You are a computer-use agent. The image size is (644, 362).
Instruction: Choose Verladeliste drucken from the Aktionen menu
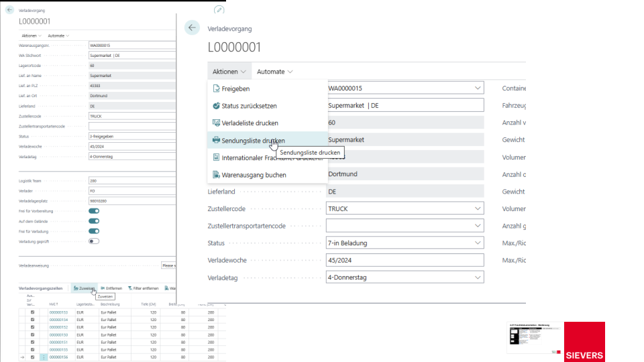(x=250, y=123)
